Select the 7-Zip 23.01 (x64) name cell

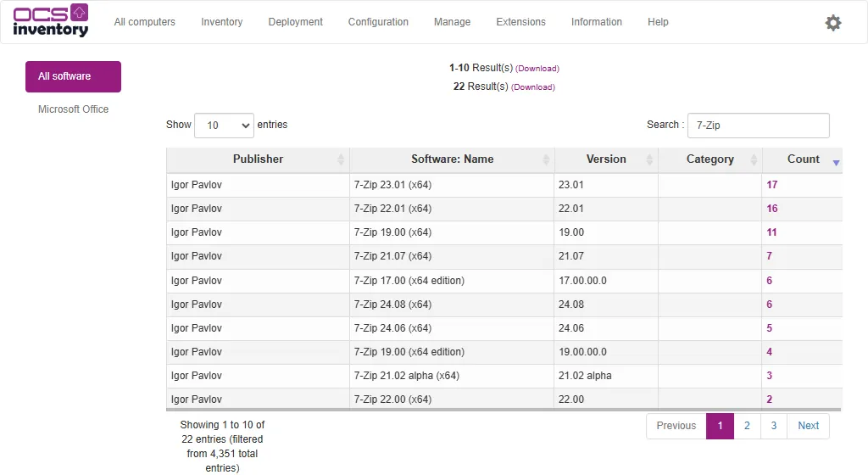pos(452,185)
